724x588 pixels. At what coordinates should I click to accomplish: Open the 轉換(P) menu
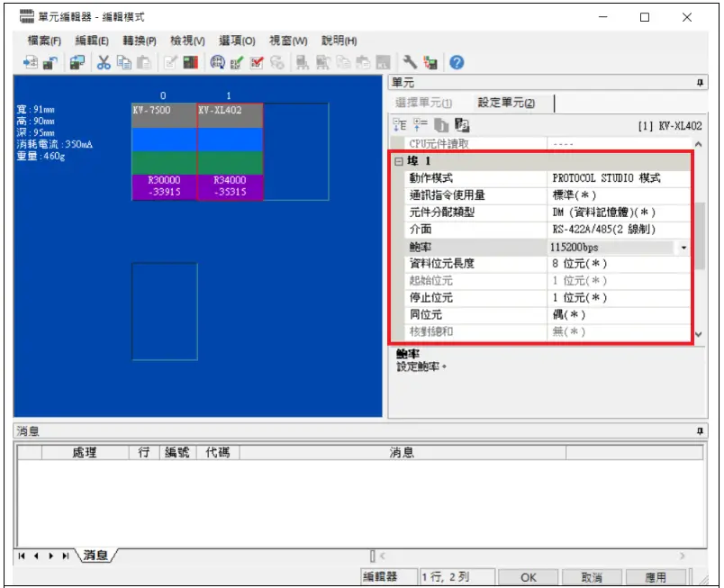(x=139, y=41)
